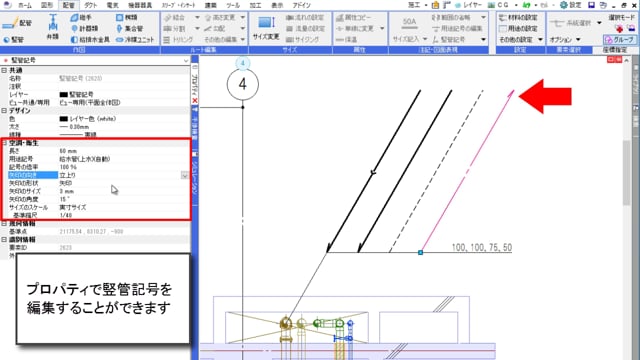Open the 表示 ribbon tab

(278, 5)
